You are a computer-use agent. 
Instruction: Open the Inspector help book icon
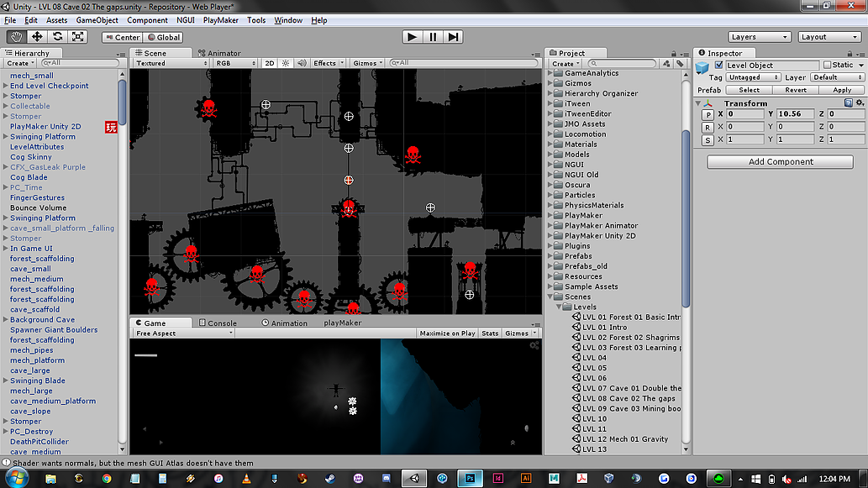pyautogui.click(x=848, y=103)
